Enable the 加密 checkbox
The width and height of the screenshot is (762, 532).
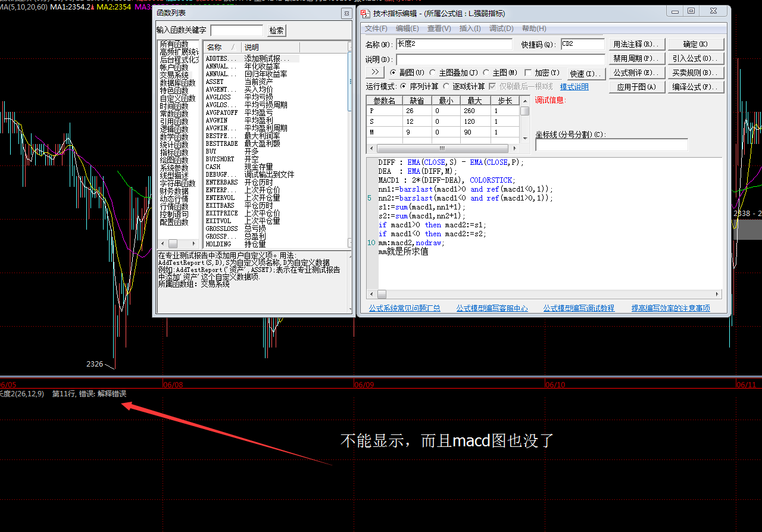coord(528,73)
